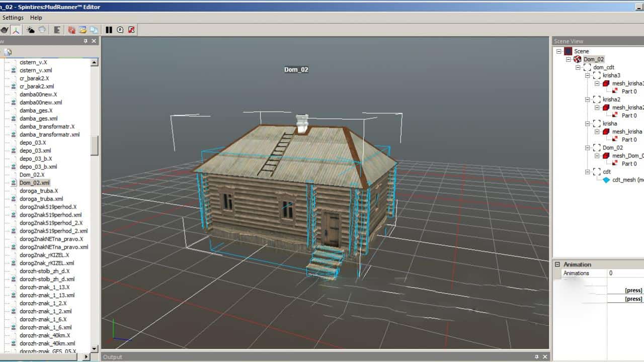
Task: Click the yellow folder open icon
Action: [x=83, y=30]
